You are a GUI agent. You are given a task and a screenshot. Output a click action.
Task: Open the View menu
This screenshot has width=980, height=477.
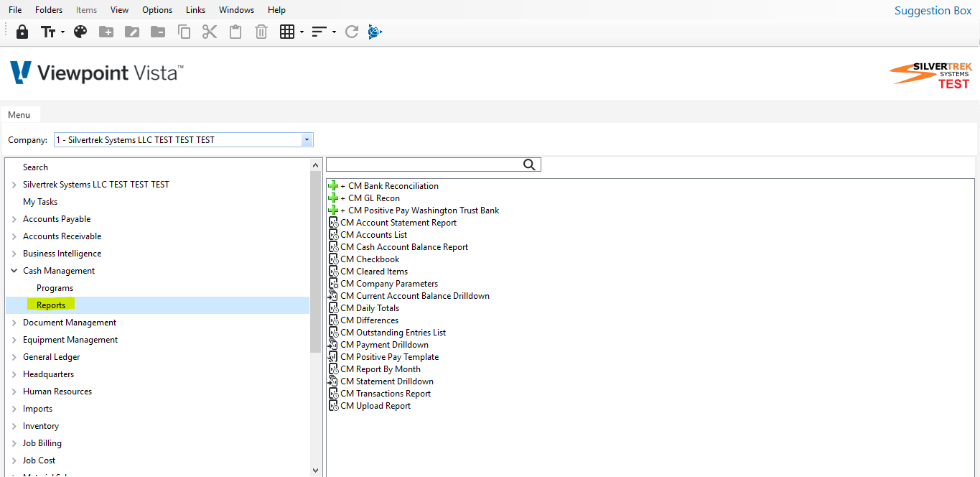point(120,10)
